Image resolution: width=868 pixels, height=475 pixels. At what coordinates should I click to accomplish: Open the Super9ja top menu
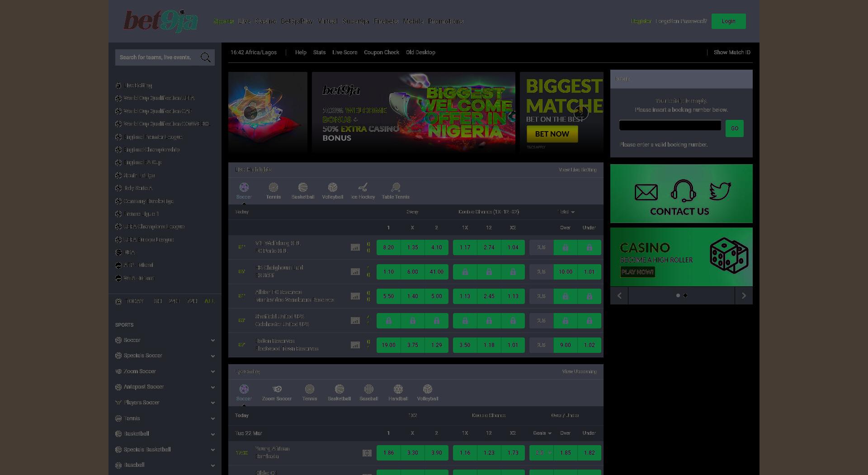356,21
